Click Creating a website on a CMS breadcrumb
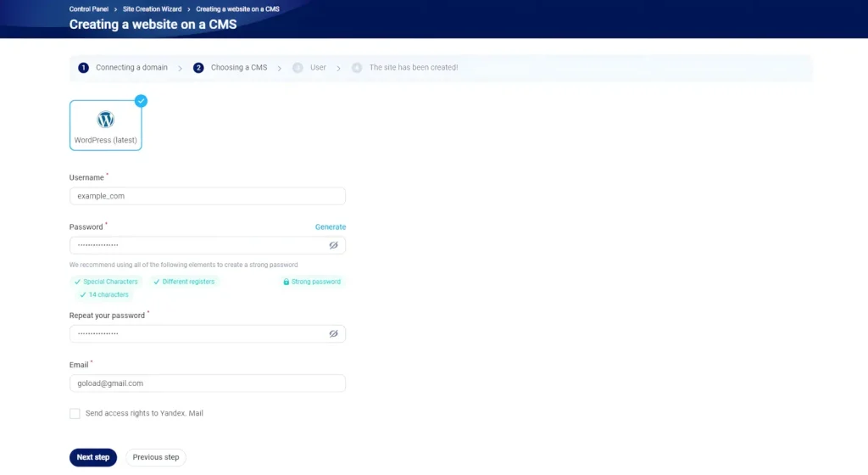Screen dimensions: 868x475 click(x=237, y=8)
